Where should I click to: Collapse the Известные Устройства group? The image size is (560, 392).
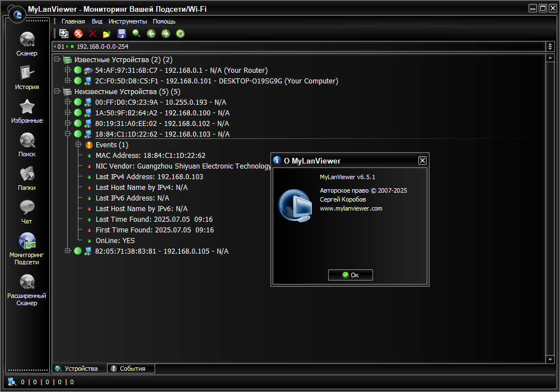[57, 59]
